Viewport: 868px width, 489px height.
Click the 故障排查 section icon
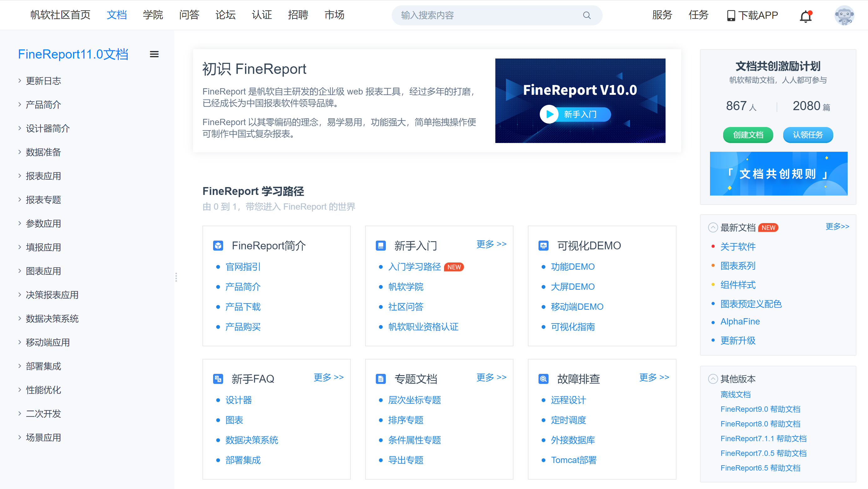coord(543,379)
